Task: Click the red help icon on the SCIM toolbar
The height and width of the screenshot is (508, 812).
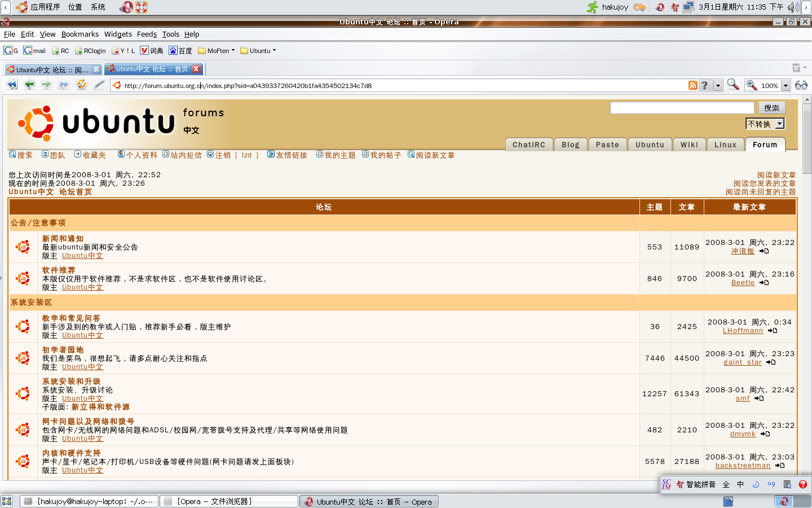Action: (803, 484)
